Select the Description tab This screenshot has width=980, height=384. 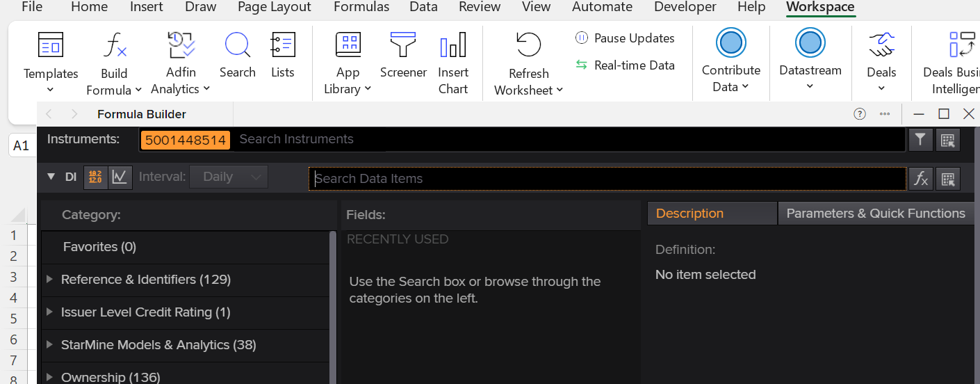712,214
